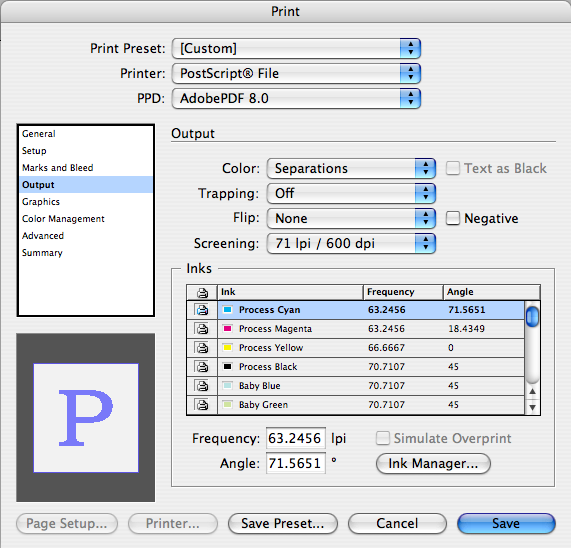The height and width of the screenshot is (548, 571).
Task: Select the yellow swatch of Process Yellow
Action: pos(227,348)
